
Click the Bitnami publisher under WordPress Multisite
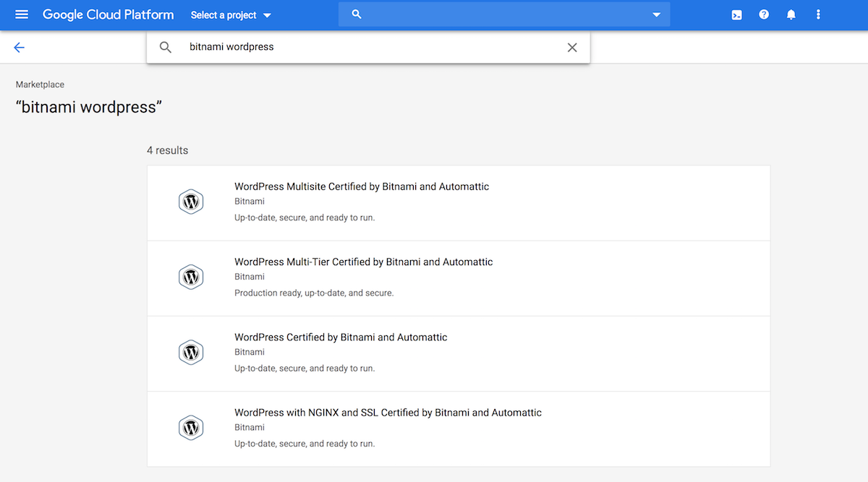pos(250,202)
